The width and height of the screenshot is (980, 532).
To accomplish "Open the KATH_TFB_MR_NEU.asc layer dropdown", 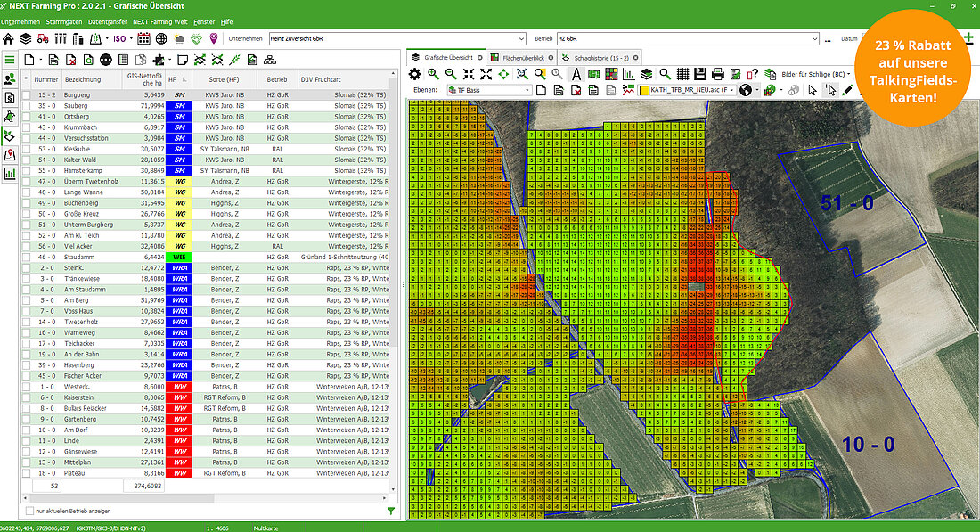I will pos(688,91).
